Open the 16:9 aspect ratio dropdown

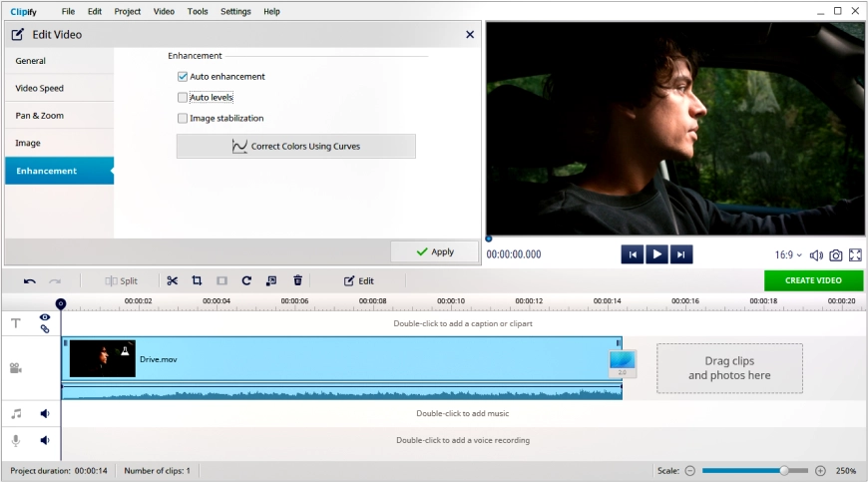788,255
